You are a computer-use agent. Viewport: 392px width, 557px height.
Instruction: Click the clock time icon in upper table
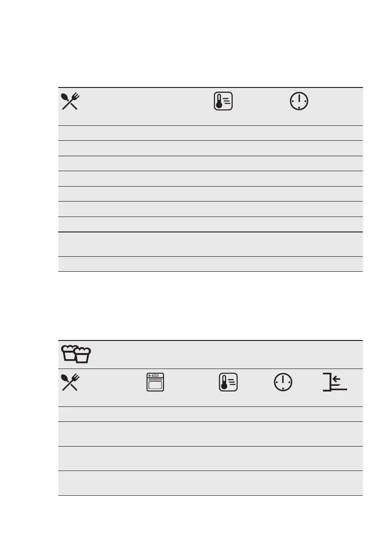(299, 101)
